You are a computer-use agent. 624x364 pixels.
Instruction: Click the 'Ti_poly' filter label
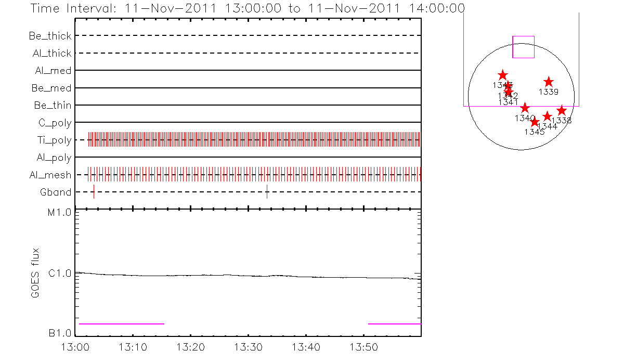(x=54, y=140)
